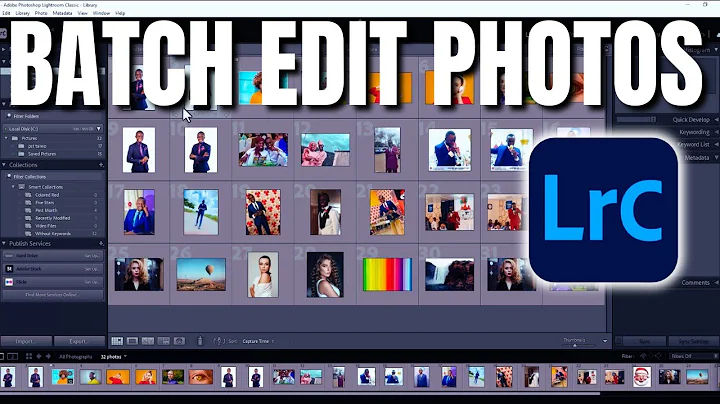
Task: Open the Library menu
Action: click(x=22, y=13)
